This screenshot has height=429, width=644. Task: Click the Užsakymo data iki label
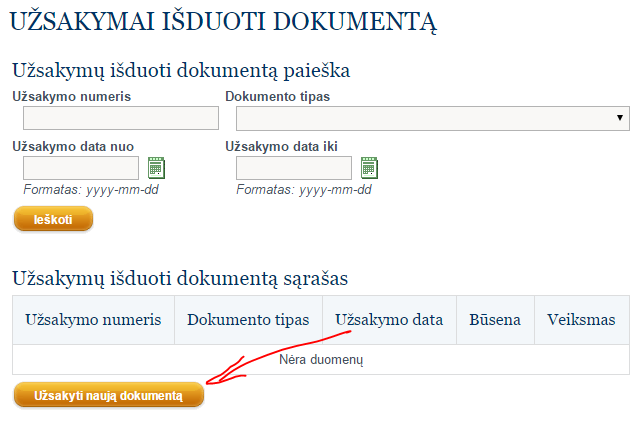coord(281,147)
